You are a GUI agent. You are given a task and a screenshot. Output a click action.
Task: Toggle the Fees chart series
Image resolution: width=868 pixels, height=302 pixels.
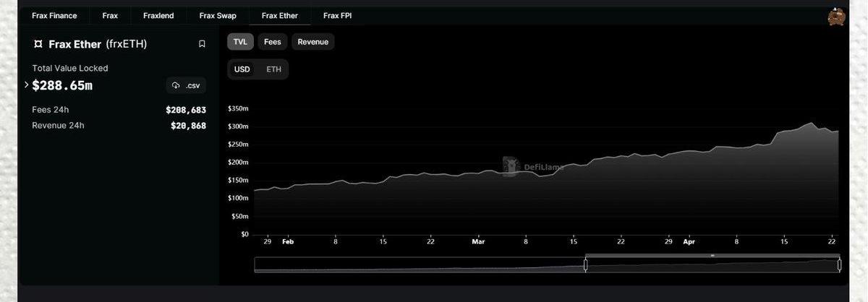273,42
